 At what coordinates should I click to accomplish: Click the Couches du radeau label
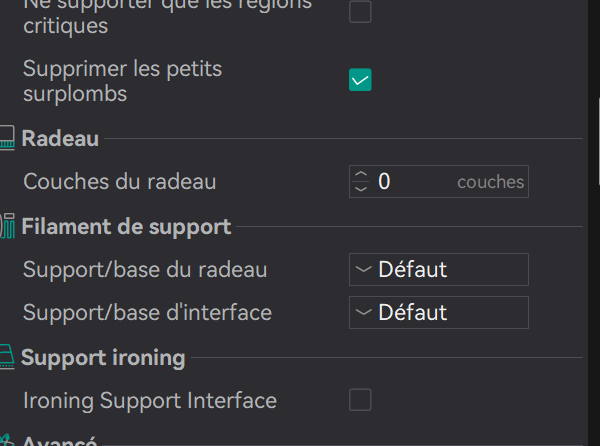pyautogui.click(x=119, y=182)
